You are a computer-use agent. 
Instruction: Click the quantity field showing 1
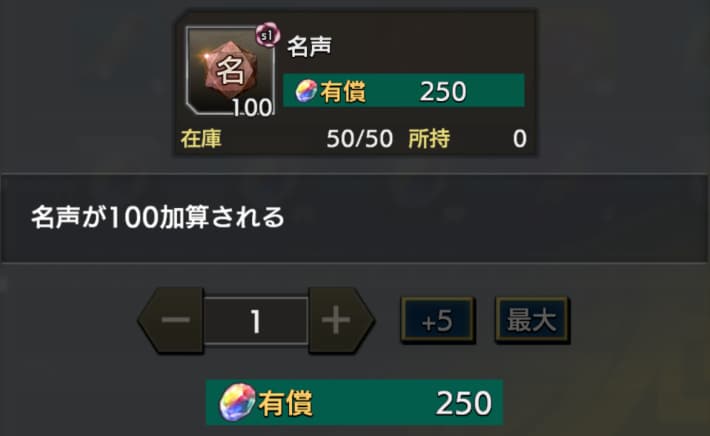click(256, 321)
